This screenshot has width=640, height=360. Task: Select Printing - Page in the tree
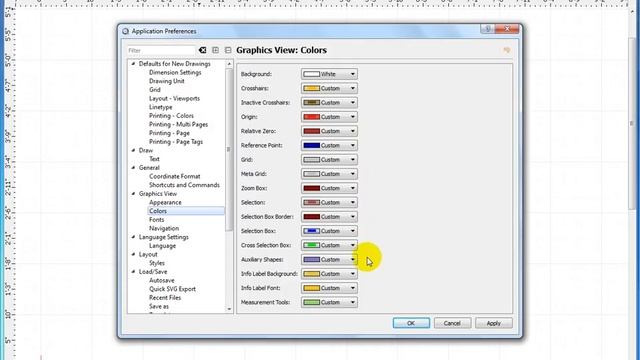(169, 133)
